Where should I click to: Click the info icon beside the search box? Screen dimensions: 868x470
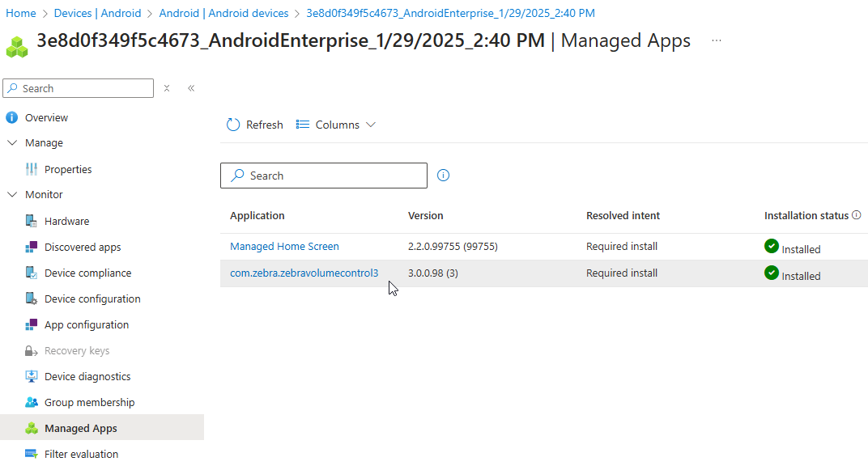coord(443,176)
